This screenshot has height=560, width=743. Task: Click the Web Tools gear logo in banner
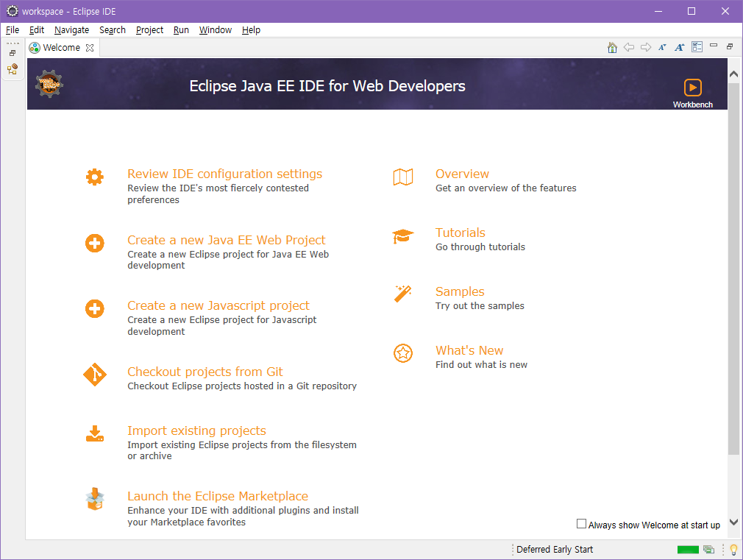point(49,84)
